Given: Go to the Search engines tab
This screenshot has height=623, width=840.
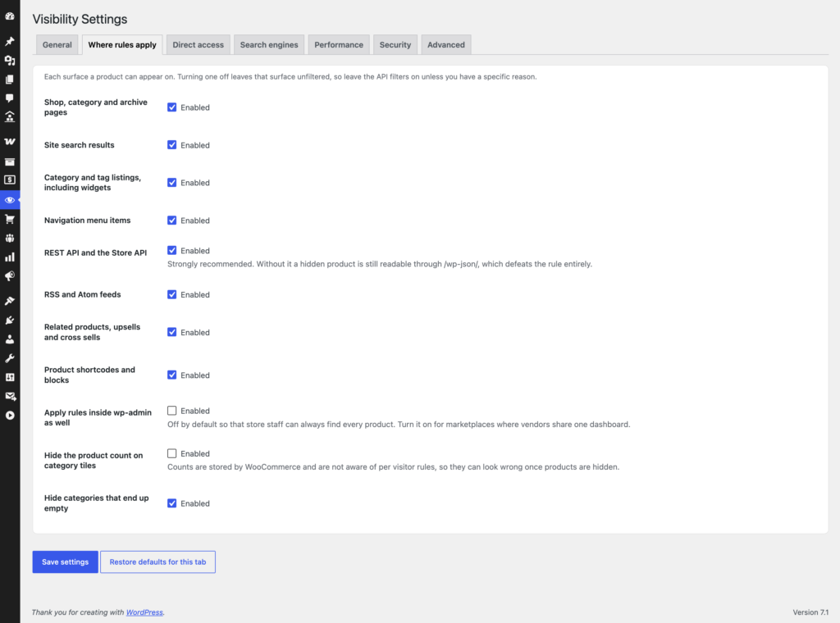Looking at the screenshot, I should click(269, 45).
